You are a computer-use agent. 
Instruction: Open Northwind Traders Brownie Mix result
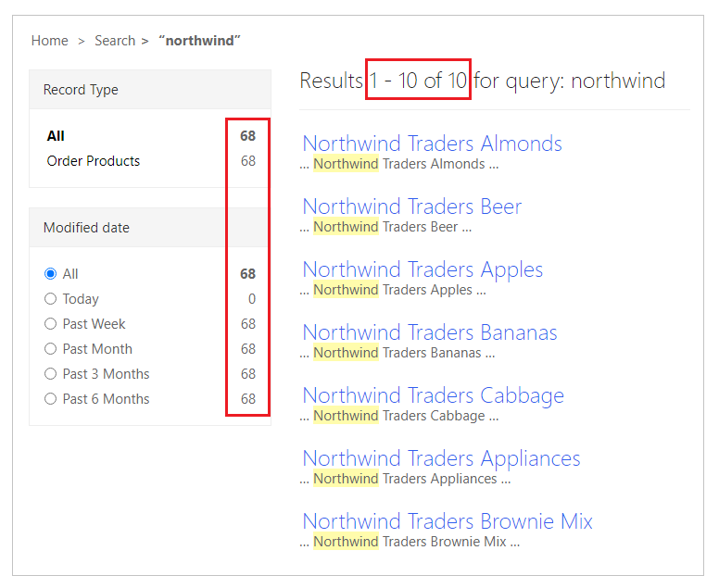(x=448, y=521)
